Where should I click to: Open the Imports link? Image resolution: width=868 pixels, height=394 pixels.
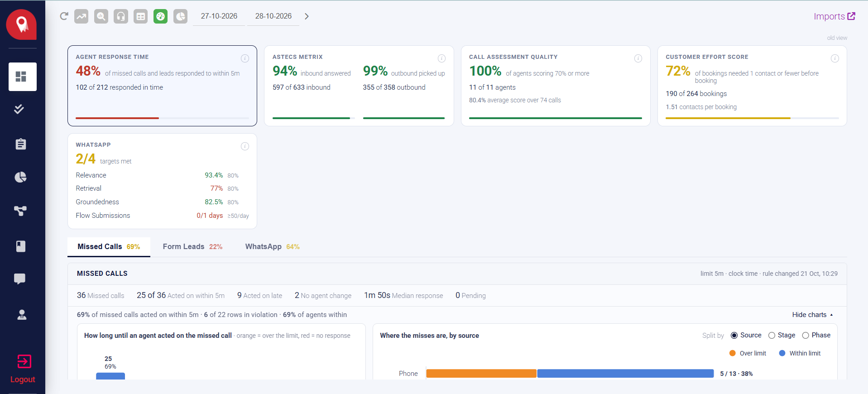834,16
